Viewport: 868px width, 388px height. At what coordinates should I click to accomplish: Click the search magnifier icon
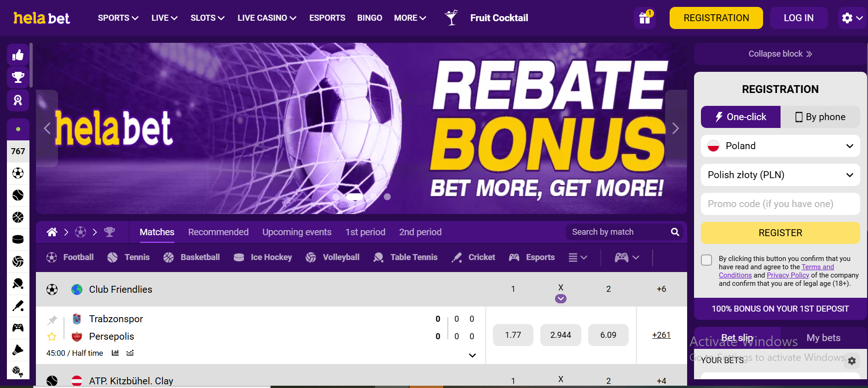tap(675, 232)
